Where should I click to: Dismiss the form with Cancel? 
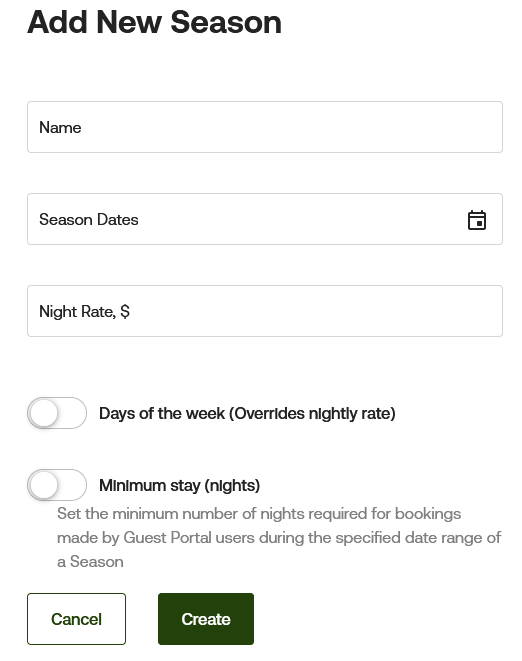tap(76, 619)
